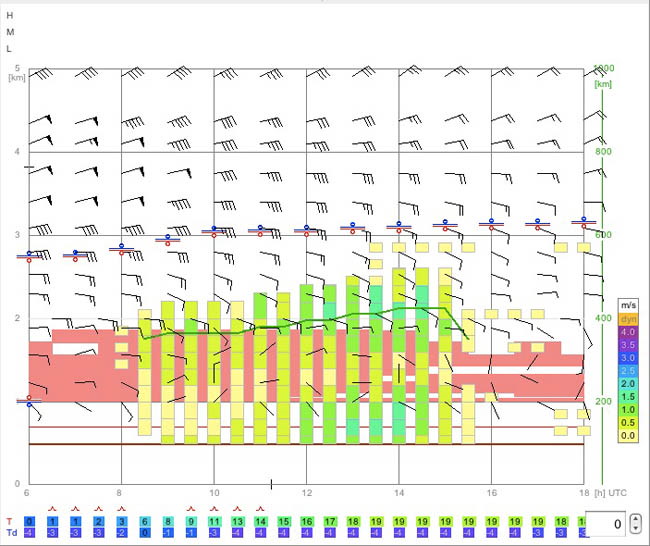Click the stepper up arrow beside value 0

point(635,519)
